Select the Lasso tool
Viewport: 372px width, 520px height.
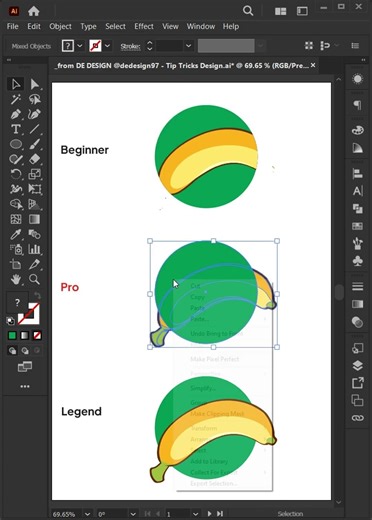(34, 99)
